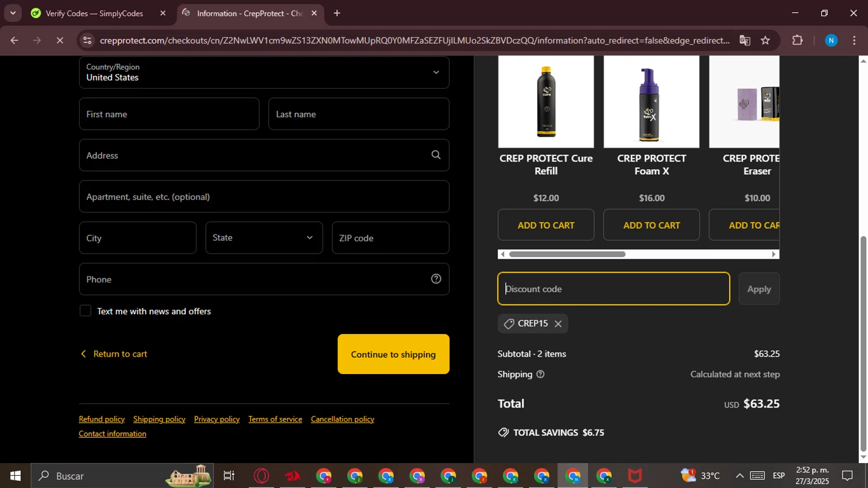Translate this page icon
The image size is (868, 488).
745,41
